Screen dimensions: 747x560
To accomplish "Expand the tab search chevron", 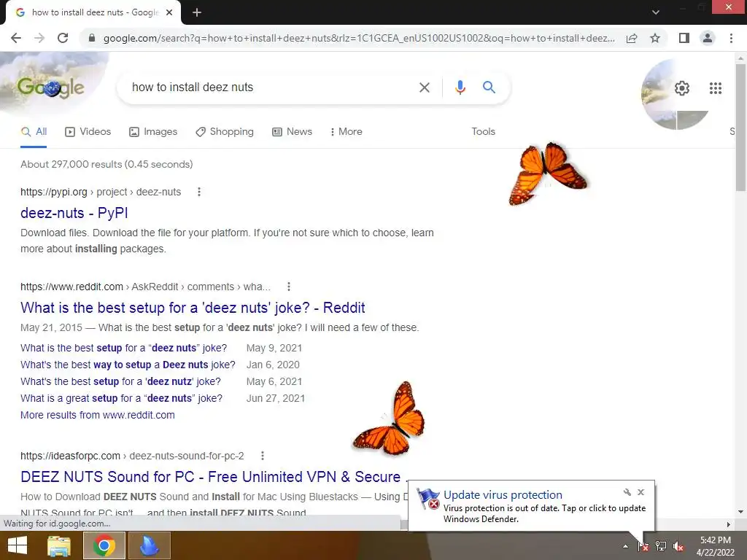I will pyautogui.click(x=656, y=12).
